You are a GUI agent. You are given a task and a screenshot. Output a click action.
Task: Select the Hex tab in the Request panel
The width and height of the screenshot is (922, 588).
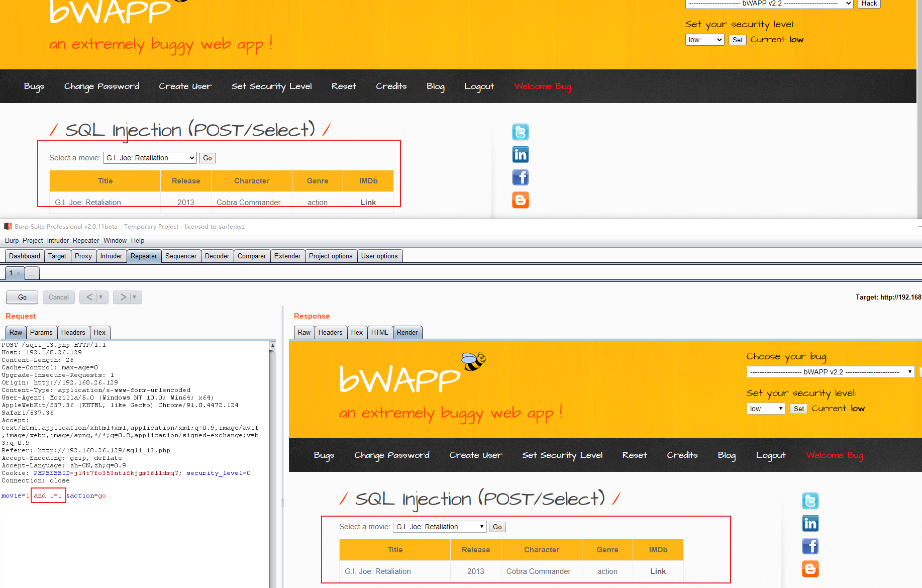99,332
